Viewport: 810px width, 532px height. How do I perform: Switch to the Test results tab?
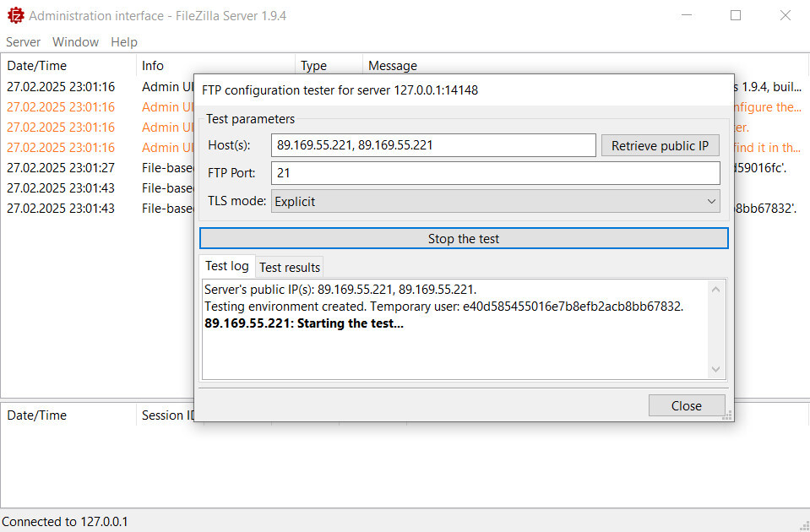click(x=290, y=267)
